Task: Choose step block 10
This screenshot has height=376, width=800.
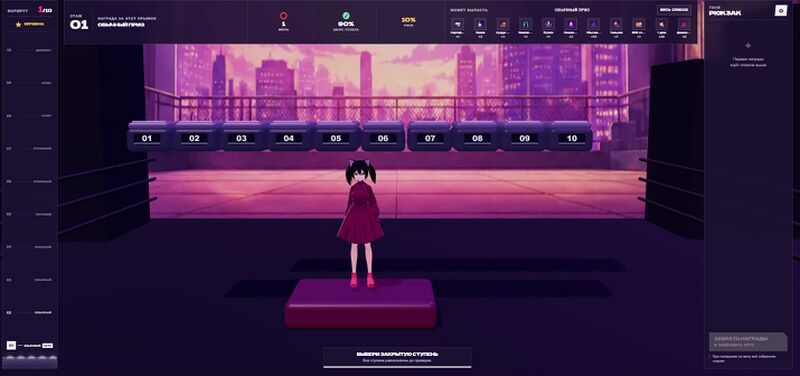Action: click(571, 136)
